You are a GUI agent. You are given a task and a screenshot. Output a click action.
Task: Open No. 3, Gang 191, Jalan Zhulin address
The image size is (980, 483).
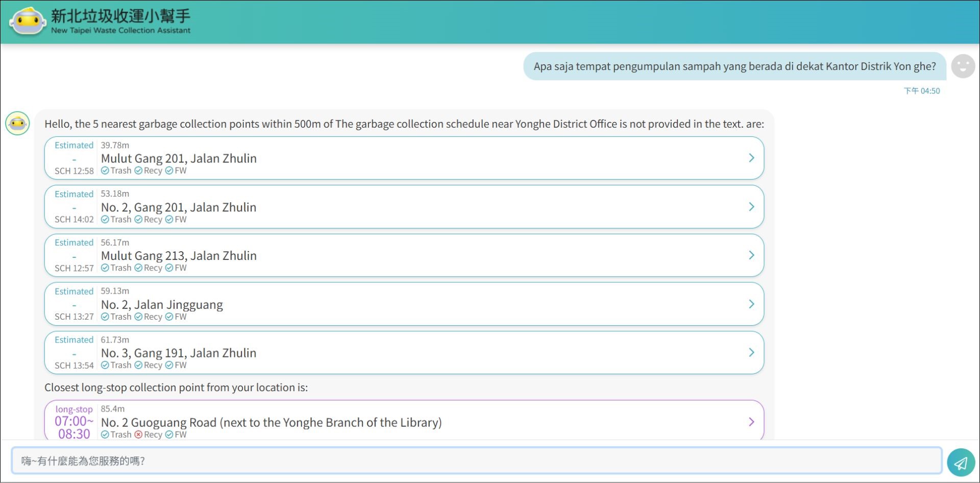point(179,353)
